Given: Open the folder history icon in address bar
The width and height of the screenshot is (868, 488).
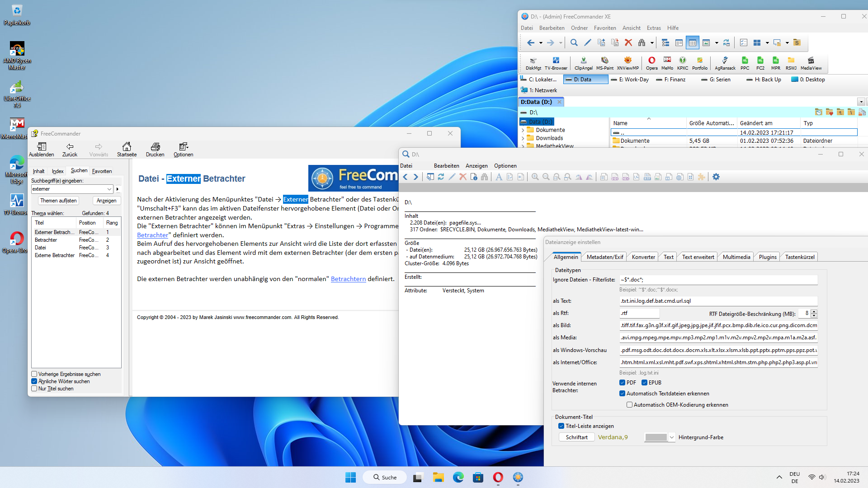Looking at the screenshot, I should tap(819, 112).
